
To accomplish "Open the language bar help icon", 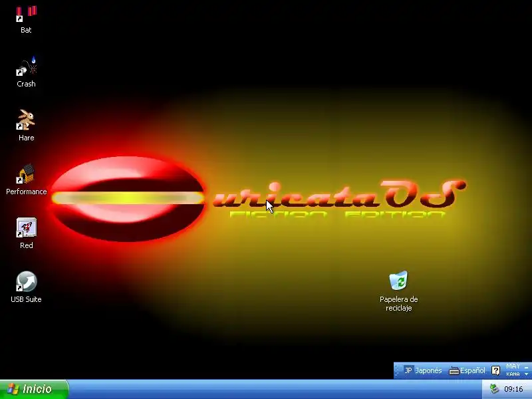I will coord(495,370).
